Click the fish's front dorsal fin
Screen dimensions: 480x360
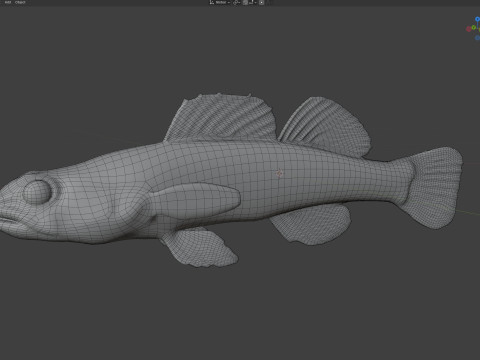222,118
